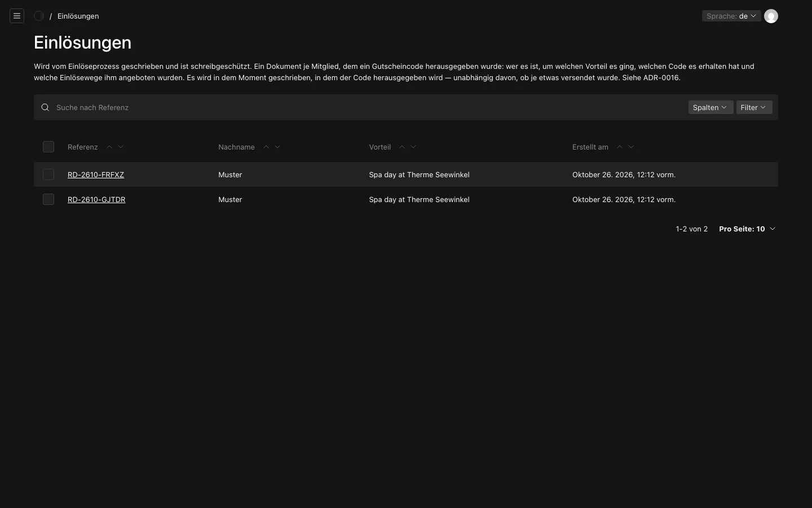Screen dimensions: 812x508
Task: Open the Sprache language dropdown
Action: coord(731,16)
